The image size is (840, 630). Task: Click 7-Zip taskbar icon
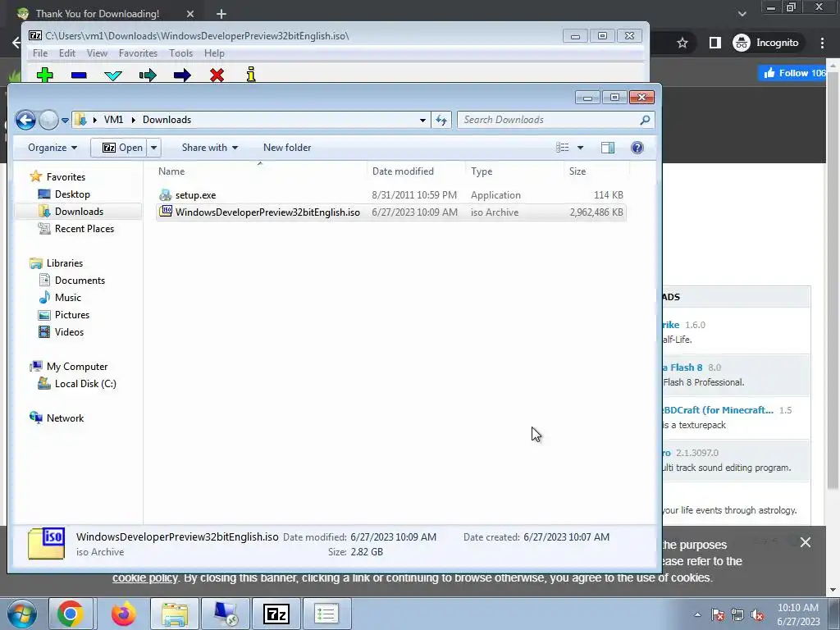pos(276,614)
